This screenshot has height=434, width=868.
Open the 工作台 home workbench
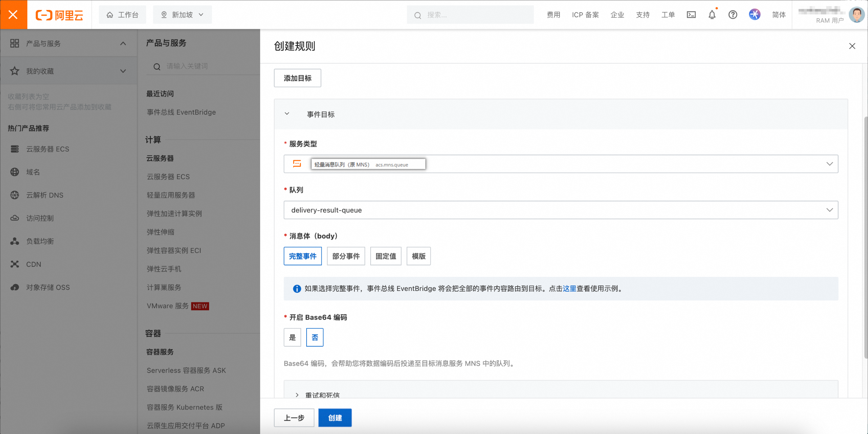point(122,15)
